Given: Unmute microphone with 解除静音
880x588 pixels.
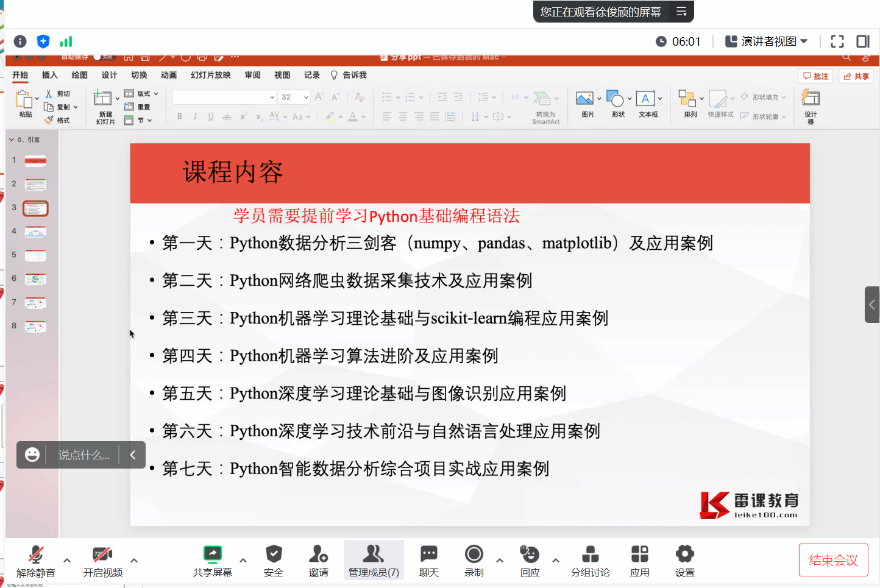Looking at the screenshot, I should click(x=36, y=554).
